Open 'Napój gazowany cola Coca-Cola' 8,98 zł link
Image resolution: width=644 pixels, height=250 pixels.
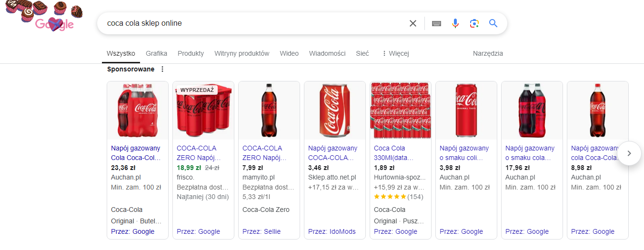(x=595, y=153)
